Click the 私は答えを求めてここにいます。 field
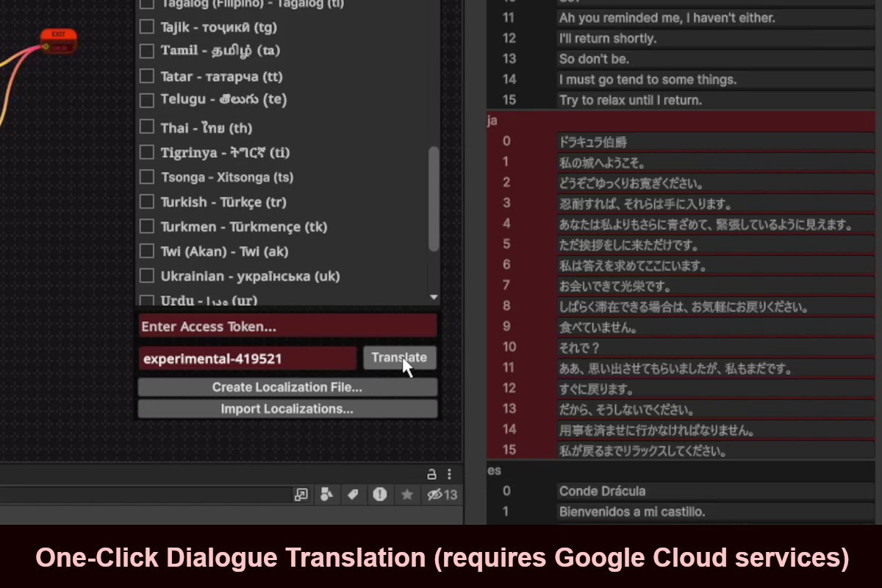Viewport: 882px width, 588px height. coord(716,265)
